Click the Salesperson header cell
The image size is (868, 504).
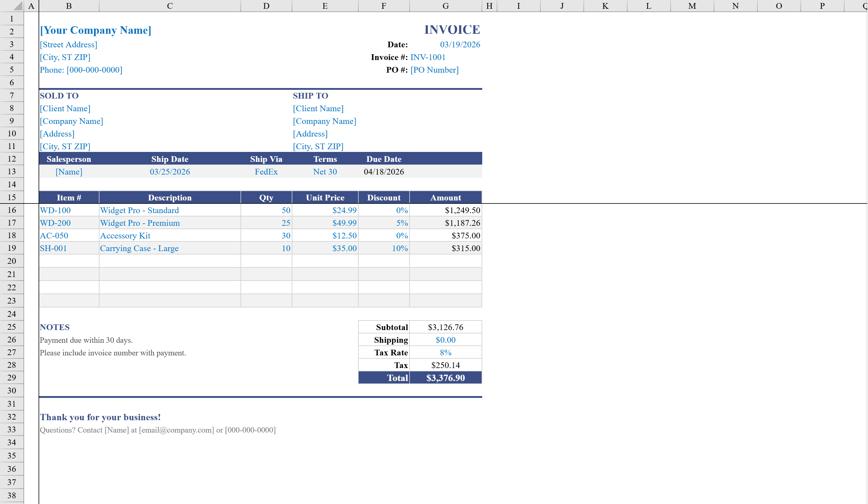[x=69, y=159]
